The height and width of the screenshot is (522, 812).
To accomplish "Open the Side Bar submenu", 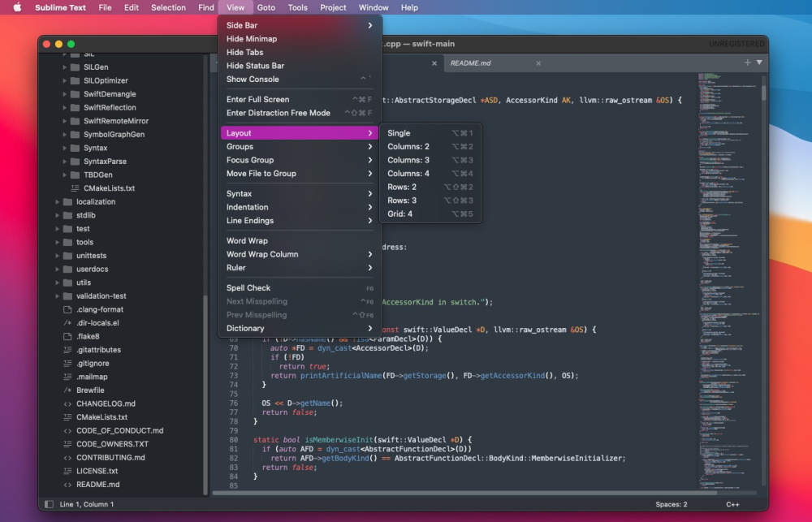I will point(300,25).
